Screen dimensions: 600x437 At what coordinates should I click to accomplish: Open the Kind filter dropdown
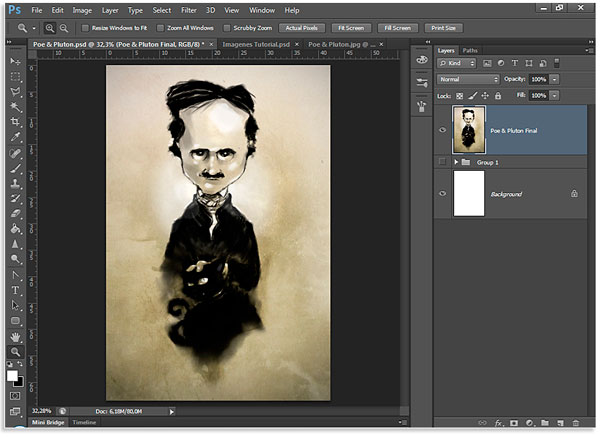click(x=457, y=64)
